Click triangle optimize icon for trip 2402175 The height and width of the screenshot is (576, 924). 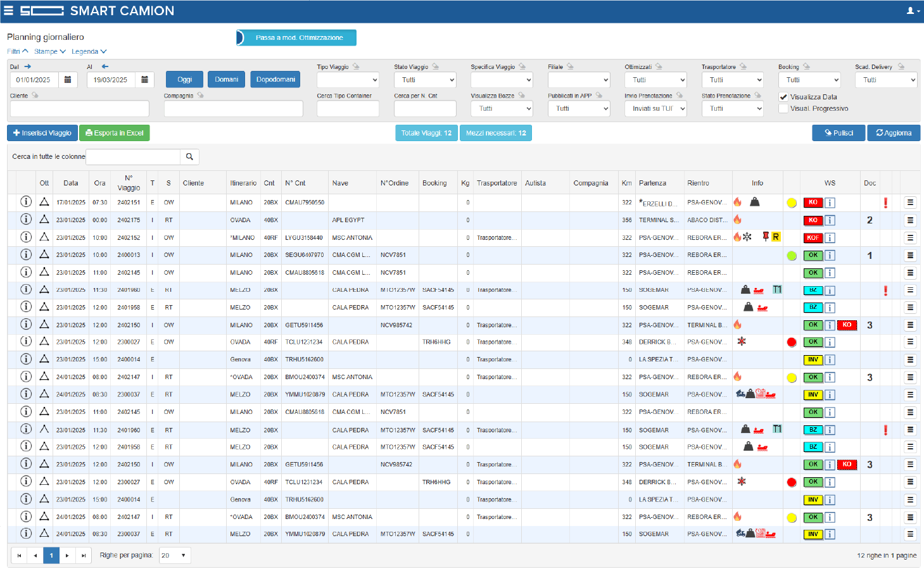(44, 220)
